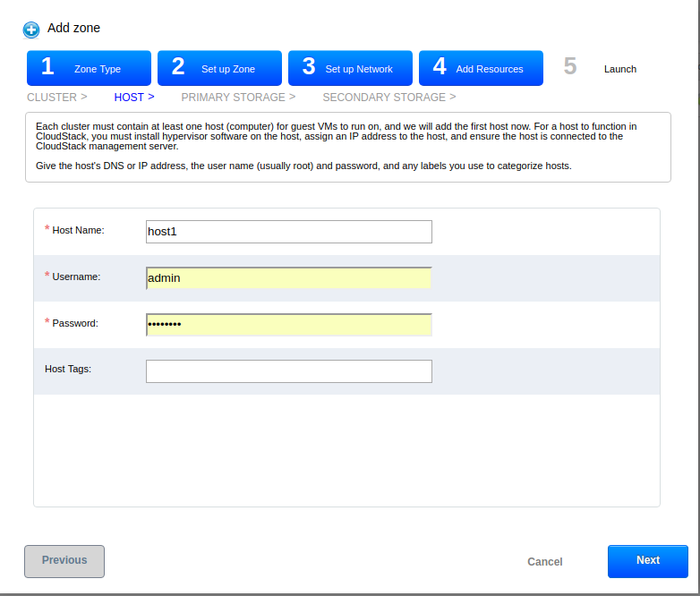Go to step 1 Zone Type
The width and height of the screenshot is (700, 596).
pos(89,68)
